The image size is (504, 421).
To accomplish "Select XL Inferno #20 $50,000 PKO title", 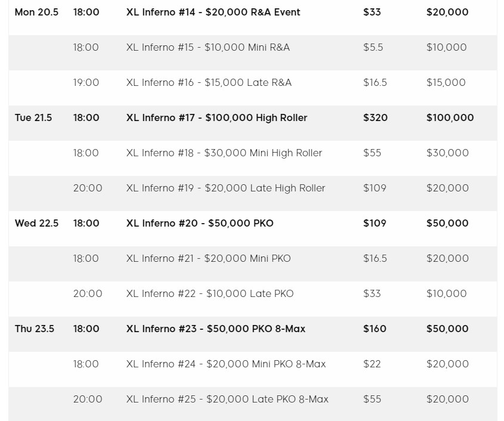I will coord(200,224).
